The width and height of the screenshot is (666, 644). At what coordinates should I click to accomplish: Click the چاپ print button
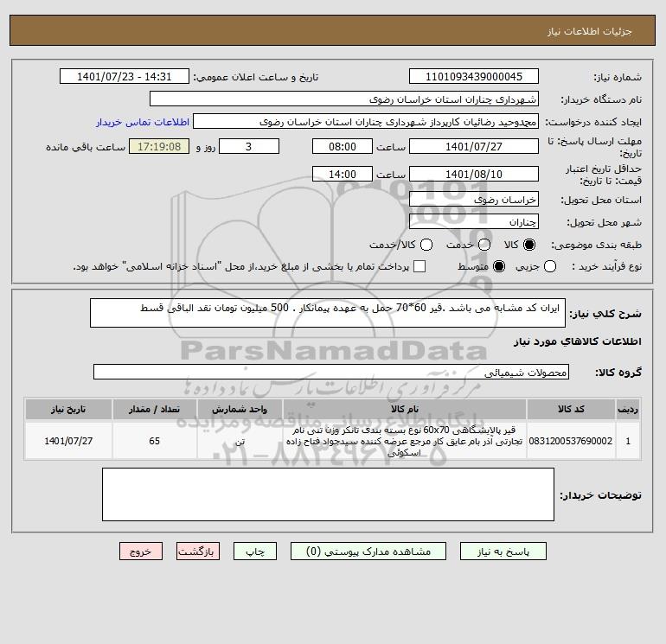coord(255,552)
